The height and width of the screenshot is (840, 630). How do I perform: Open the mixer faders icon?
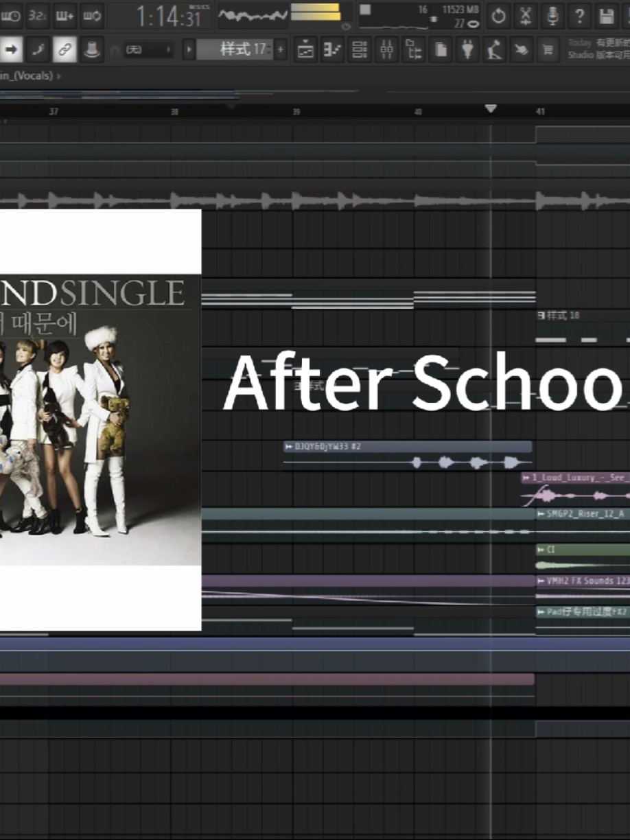[386, 49]
